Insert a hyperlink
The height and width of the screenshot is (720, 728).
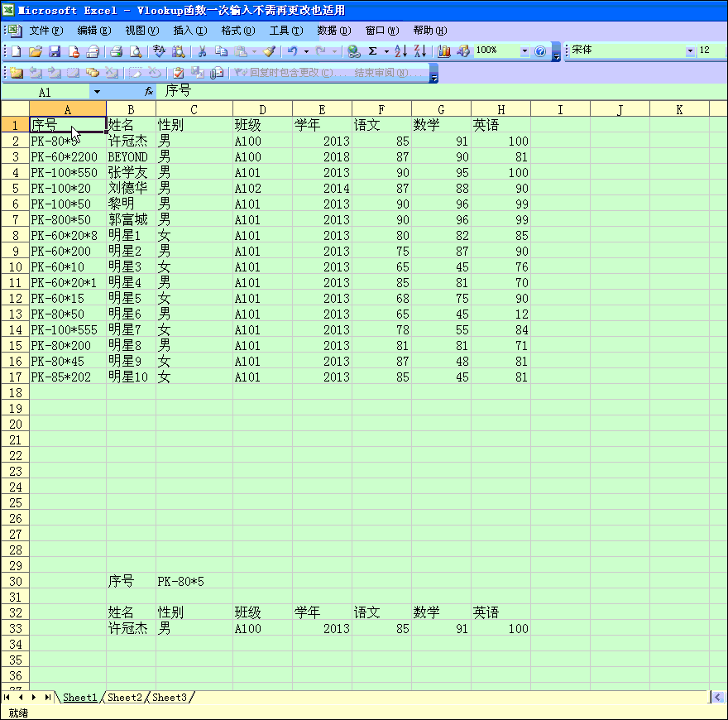pyautogui.click(x=353, y=50)
